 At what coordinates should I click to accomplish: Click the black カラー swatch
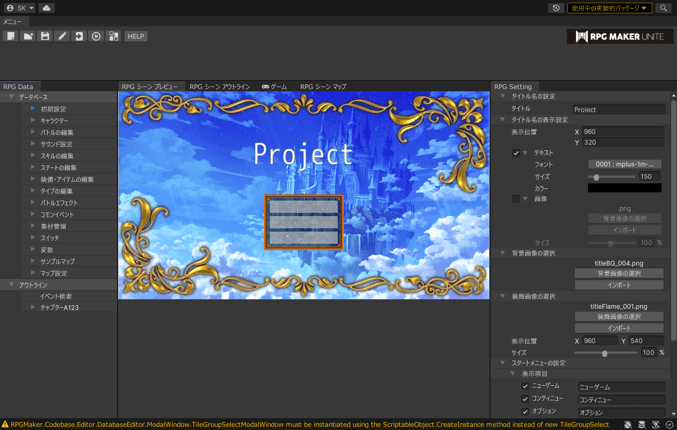624,187
